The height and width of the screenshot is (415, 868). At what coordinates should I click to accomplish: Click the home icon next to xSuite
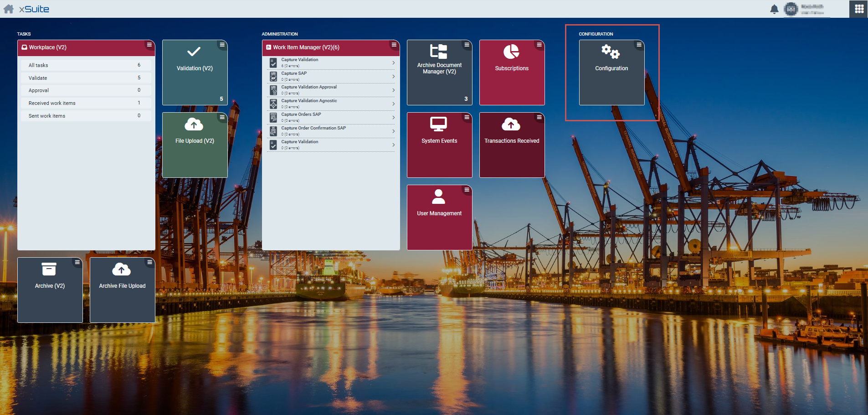[x=9, y=9]
